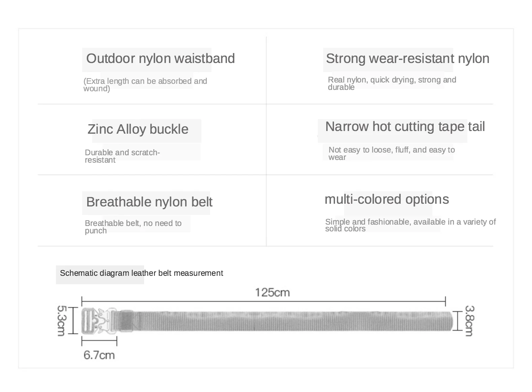Click 'Narrow hot cutting tape tail' heading
The width and height of the screenshot is (532, 392).
pos(405,127)
